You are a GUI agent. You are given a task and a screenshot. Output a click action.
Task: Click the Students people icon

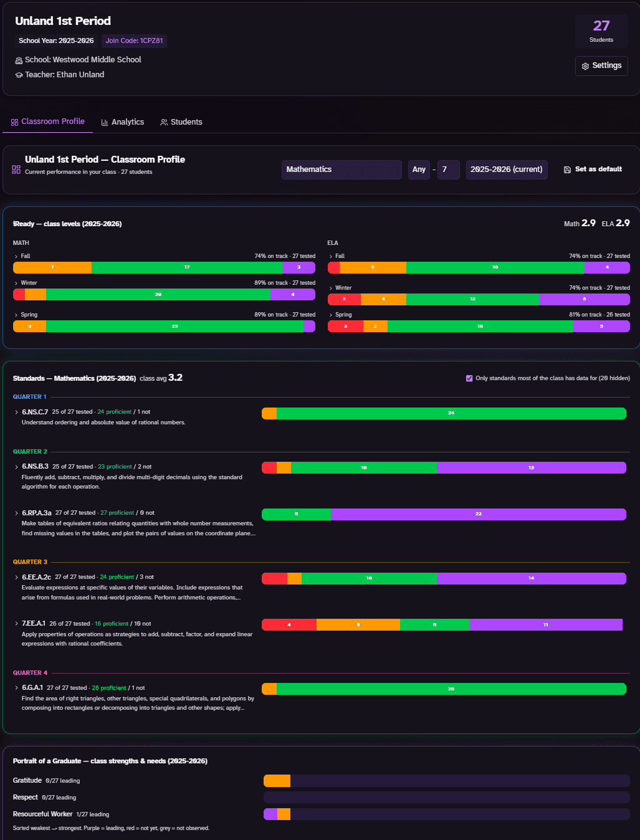pos(164,122)
